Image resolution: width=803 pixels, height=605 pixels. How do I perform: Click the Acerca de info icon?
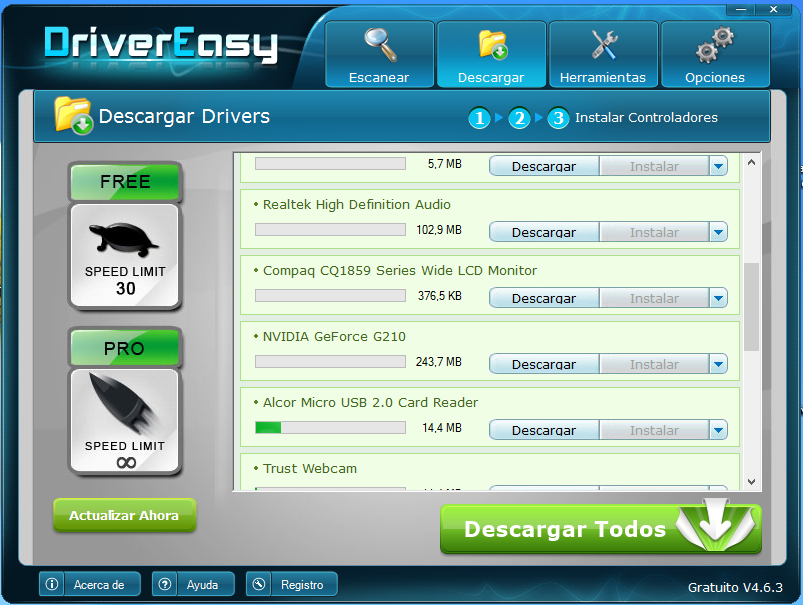click(x=51, y=584)
